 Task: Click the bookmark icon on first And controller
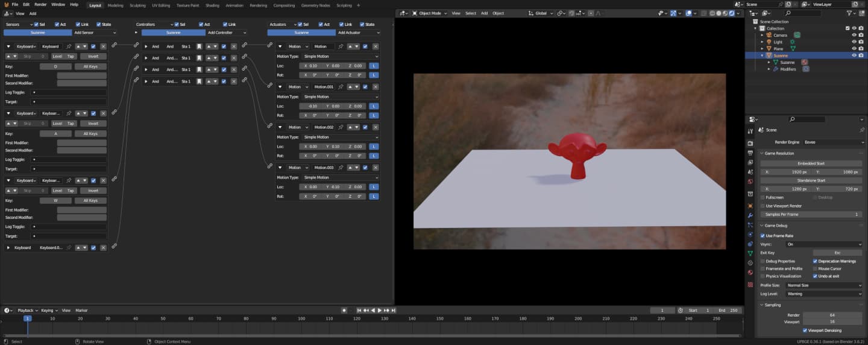tap(198, 46)
